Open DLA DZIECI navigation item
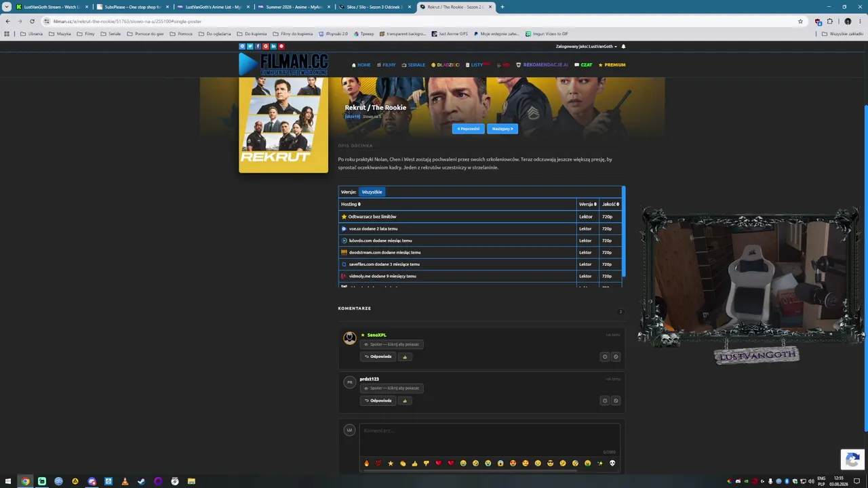 tap(446, 65)
